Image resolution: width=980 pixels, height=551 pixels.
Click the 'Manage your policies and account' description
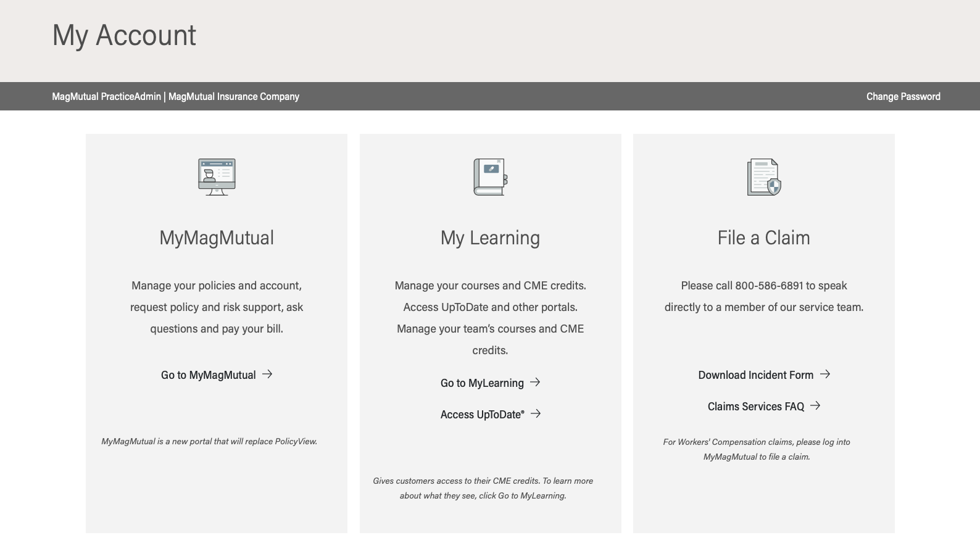pos(217,307)
